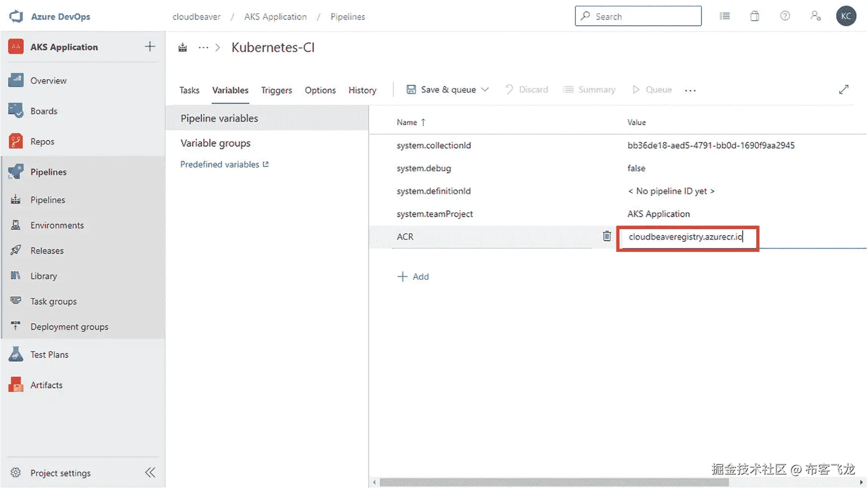Click the scroll right arrow of horizontal scrollbar
Viewport: 868px width, 489px height.
coord(861,482)
